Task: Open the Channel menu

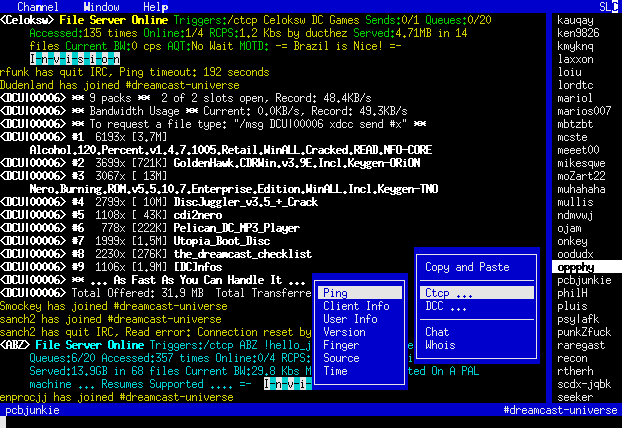Action: (x=38, y=7)
